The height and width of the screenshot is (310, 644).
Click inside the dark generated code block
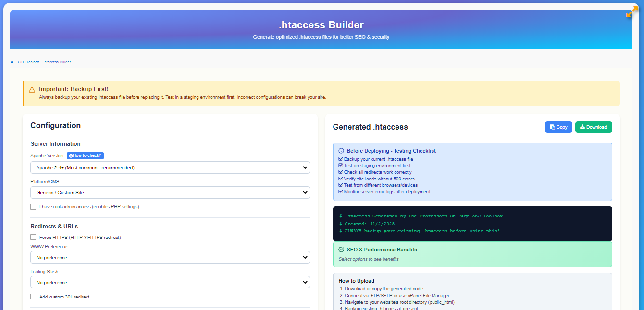coord(472,224)
